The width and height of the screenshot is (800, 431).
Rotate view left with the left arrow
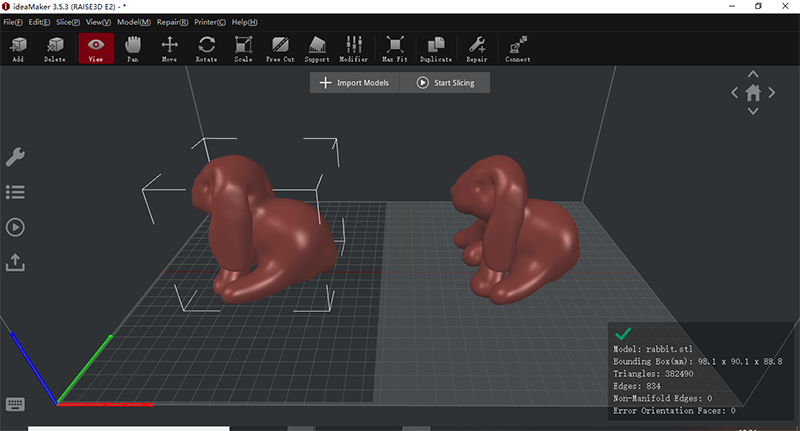[735, 93]
